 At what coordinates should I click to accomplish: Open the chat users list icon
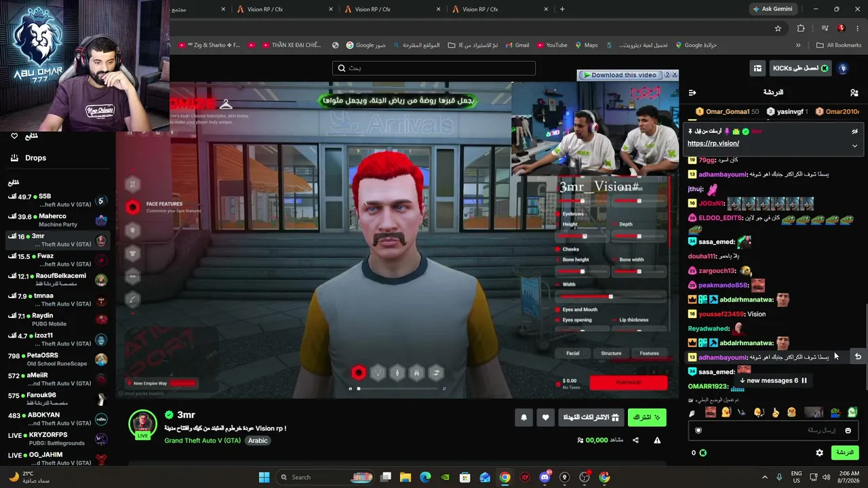(854, 92)
